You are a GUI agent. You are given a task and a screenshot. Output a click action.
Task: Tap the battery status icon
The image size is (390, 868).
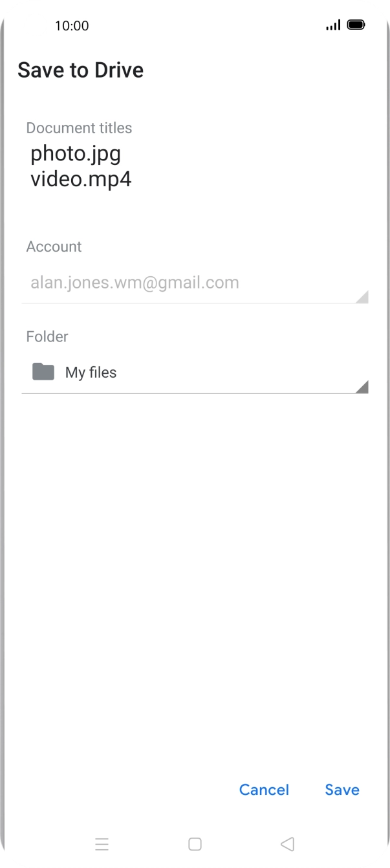point(356,25)
